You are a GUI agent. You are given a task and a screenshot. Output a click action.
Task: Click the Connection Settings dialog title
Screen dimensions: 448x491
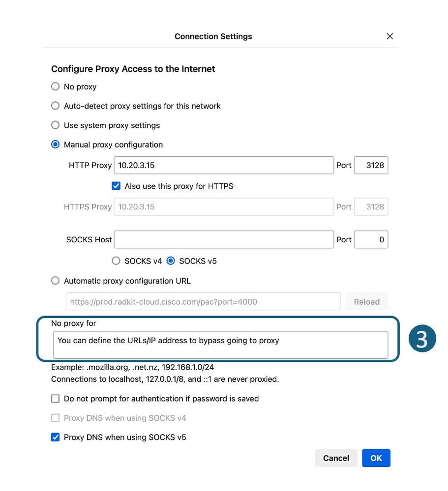[213, 36]
